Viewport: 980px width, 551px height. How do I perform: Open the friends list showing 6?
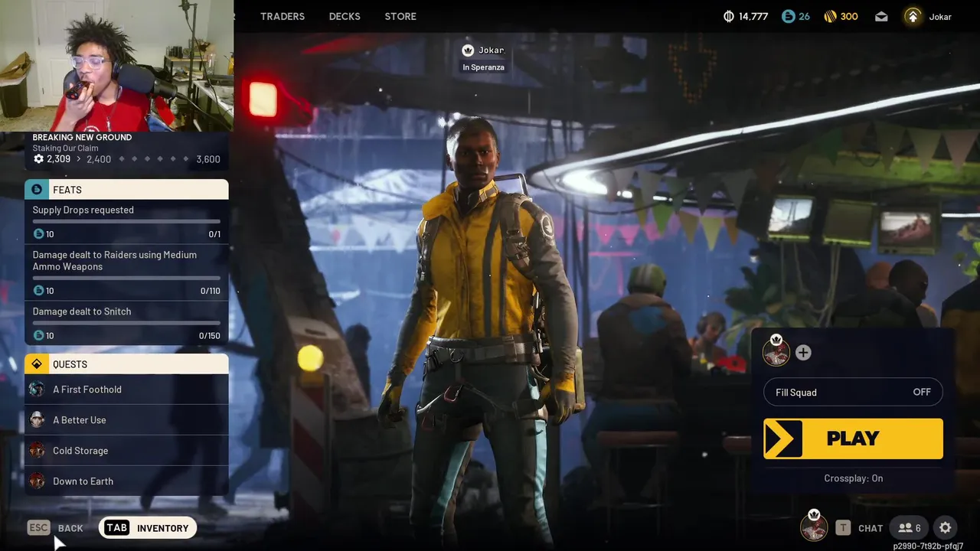(910, 528)
